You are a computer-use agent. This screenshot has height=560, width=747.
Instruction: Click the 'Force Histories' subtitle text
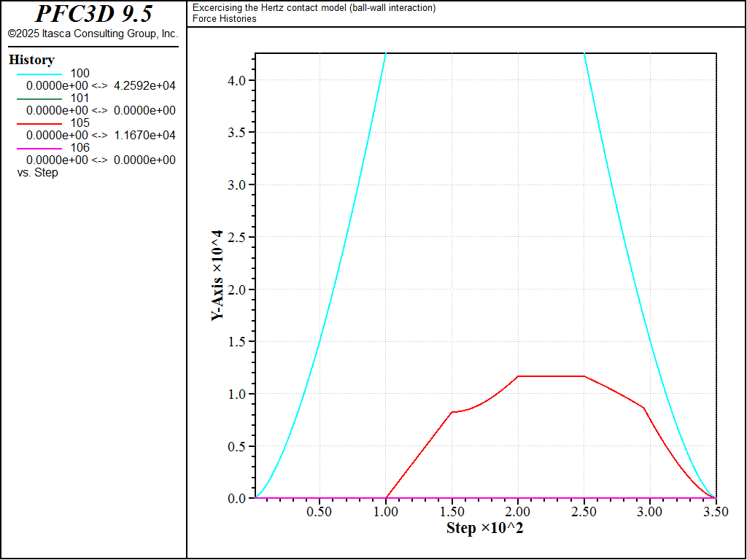click(x=225, y=18)
